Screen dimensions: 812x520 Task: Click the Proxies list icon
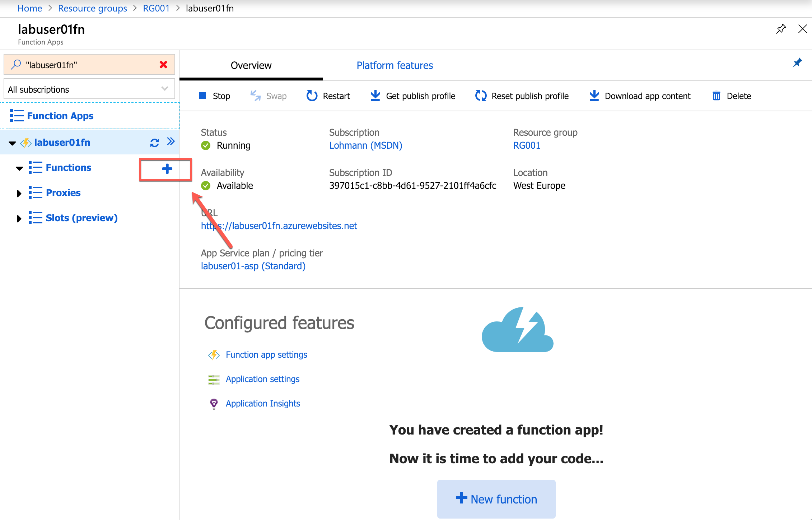[35, 192]
